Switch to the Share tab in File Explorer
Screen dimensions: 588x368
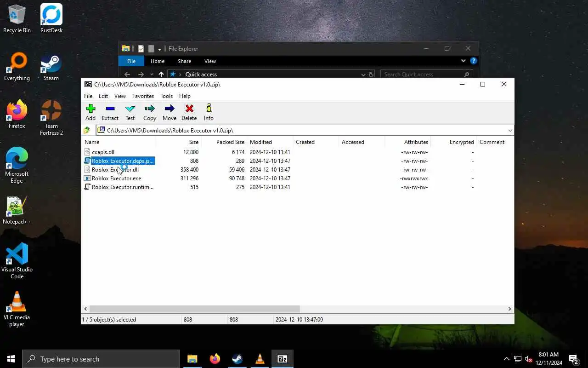pyautogui.click(x=184, y=61)
